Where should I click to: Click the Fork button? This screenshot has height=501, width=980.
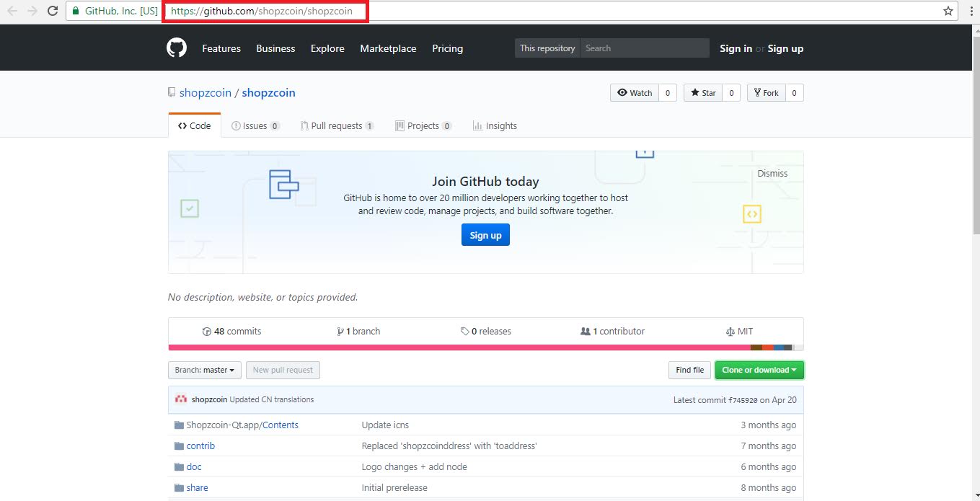(x=766, y=93)
